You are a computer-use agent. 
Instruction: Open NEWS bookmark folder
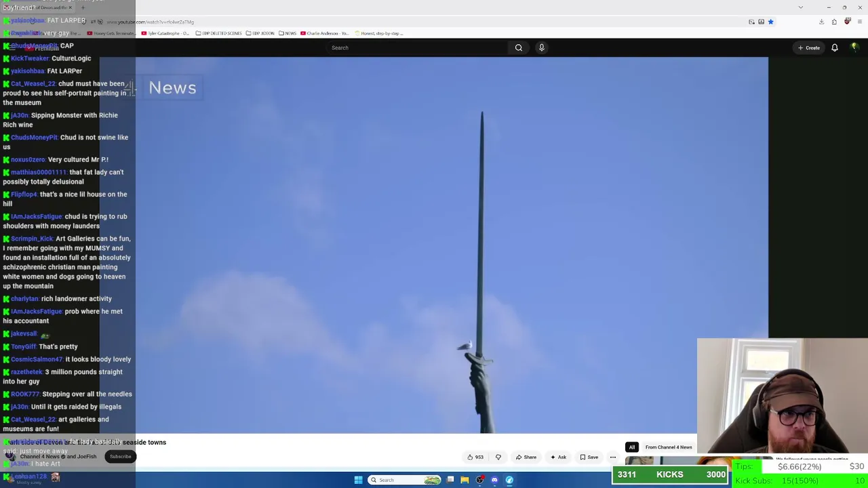click(288, 33)
